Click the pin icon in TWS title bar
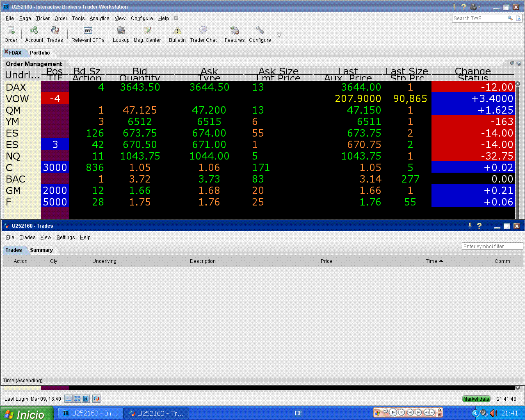The width and height of the screenshot is (525, 420). 454,7
